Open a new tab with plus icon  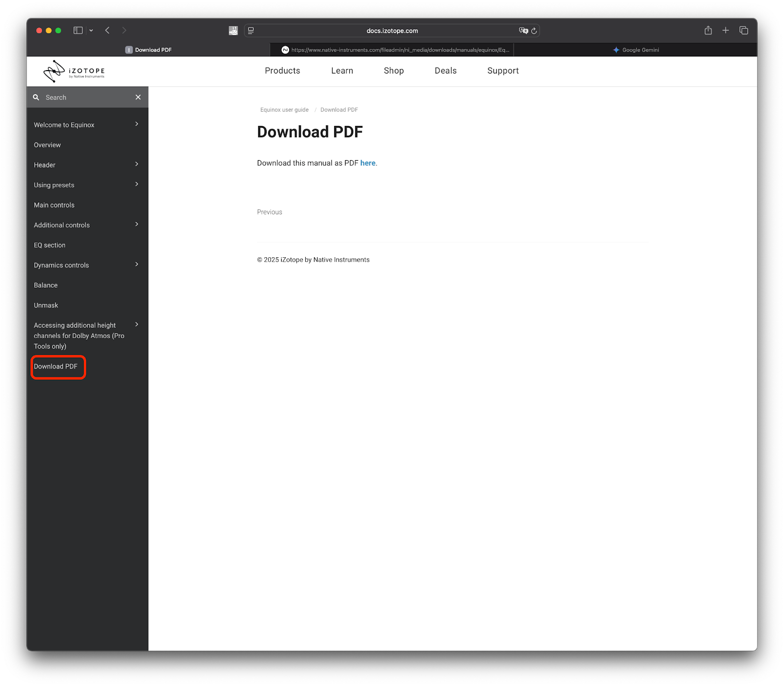[x=726, y=30]
